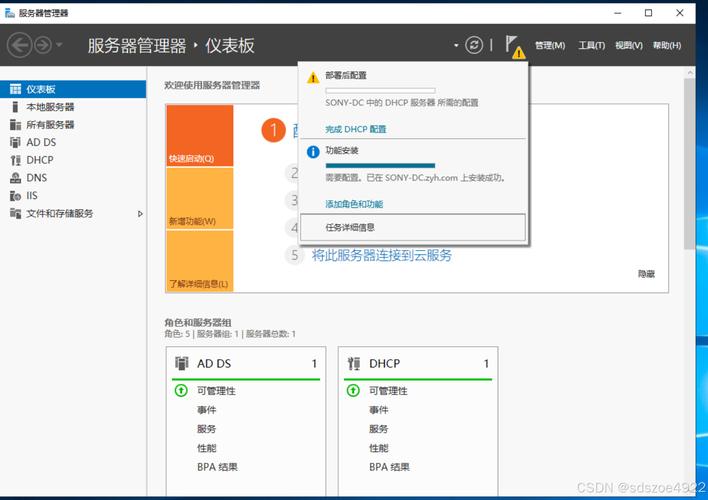Click the 本地服务器 sidebar icon
The height and width of the screenshot is (500, 708).
click(15, 107)
